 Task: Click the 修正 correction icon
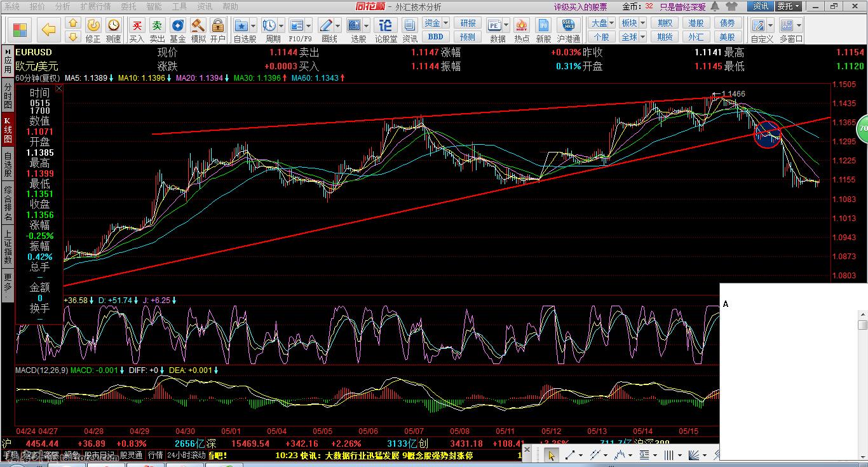(x=93, y=25)
